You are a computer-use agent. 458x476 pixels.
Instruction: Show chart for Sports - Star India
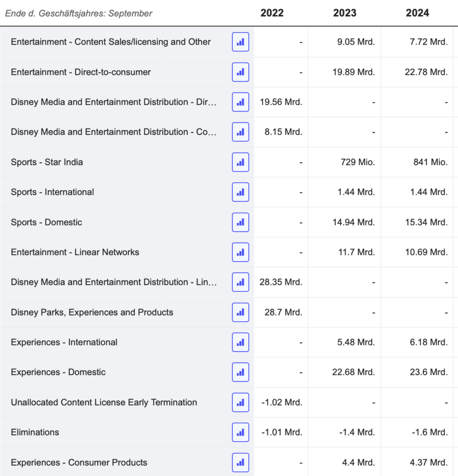tap(240, 162)
